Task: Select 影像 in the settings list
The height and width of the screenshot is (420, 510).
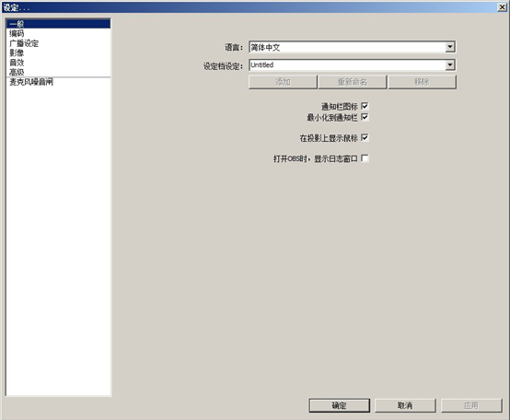Action: pos(58,52)
